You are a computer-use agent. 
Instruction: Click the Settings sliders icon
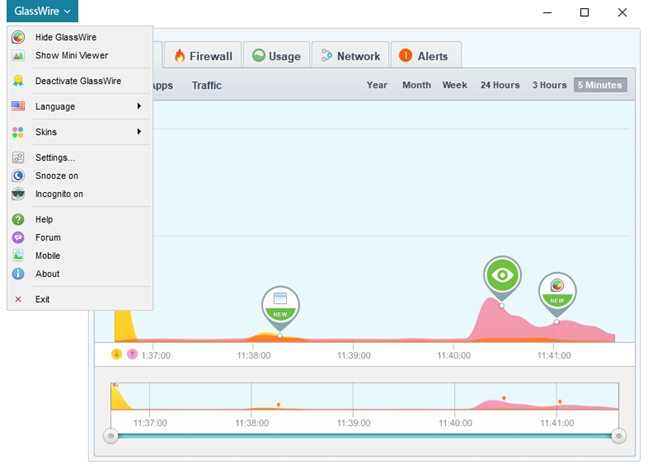[x=18, y=157]
